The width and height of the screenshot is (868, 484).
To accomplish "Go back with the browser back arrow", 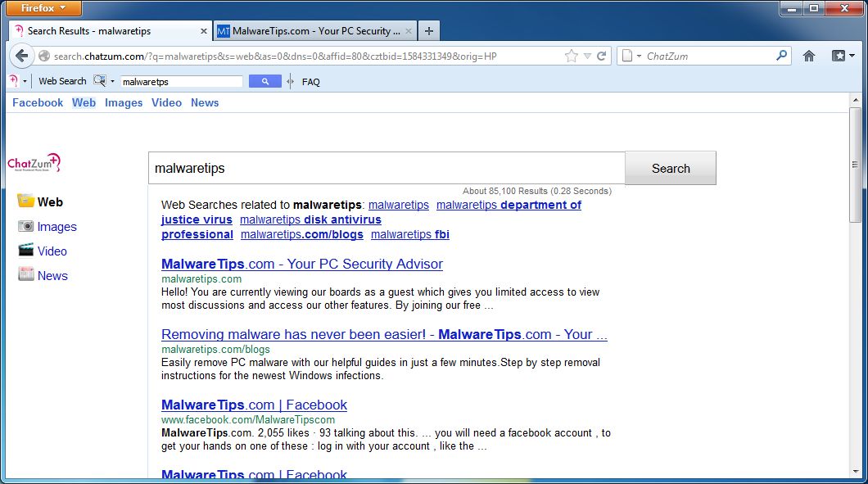I will (21, 56).
